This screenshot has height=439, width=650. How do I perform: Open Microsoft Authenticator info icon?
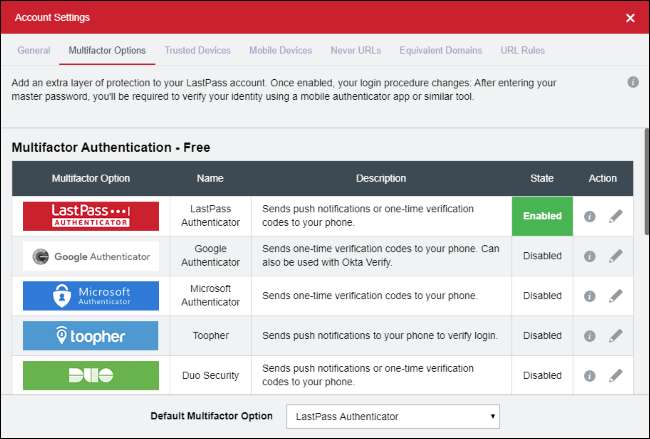tap(590, 296)
